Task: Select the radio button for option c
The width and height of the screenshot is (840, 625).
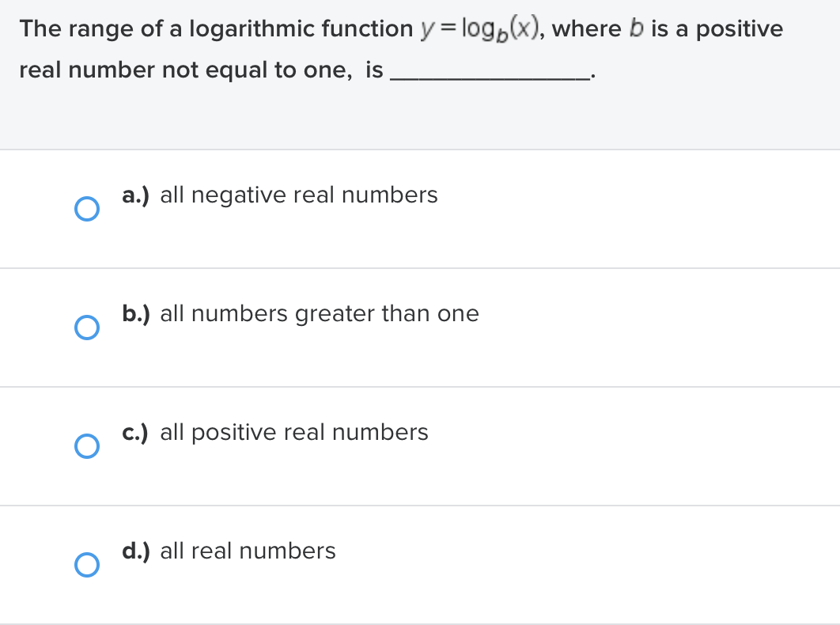Action: coord(87,446)
